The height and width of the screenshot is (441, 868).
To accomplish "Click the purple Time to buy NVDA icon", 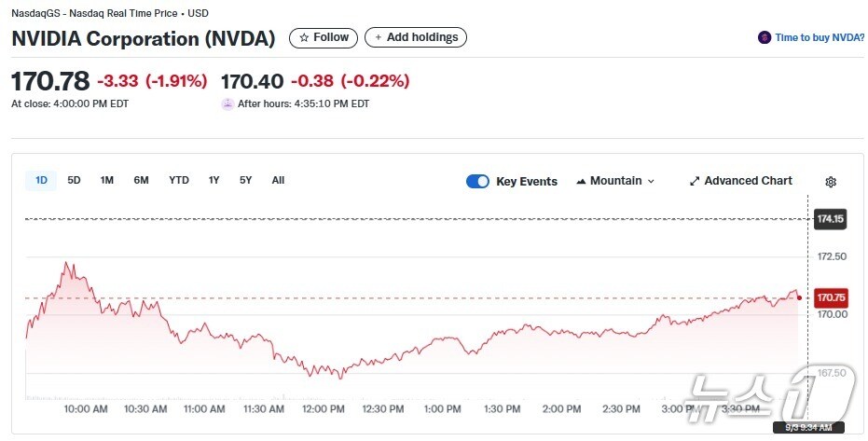I will pyautogui.click(x=765, y=38).
